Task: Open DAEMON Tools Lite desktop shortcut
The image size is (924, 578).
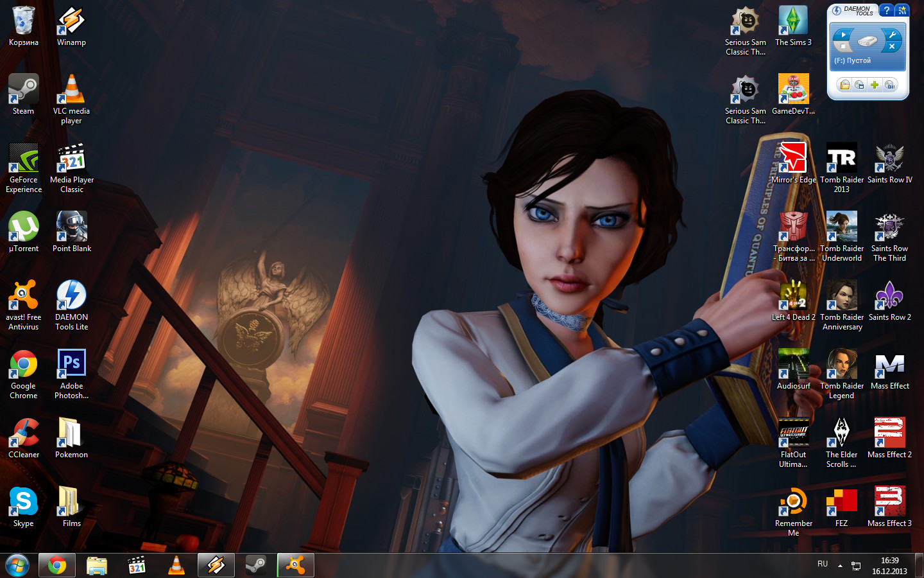Action: point(71,306)
